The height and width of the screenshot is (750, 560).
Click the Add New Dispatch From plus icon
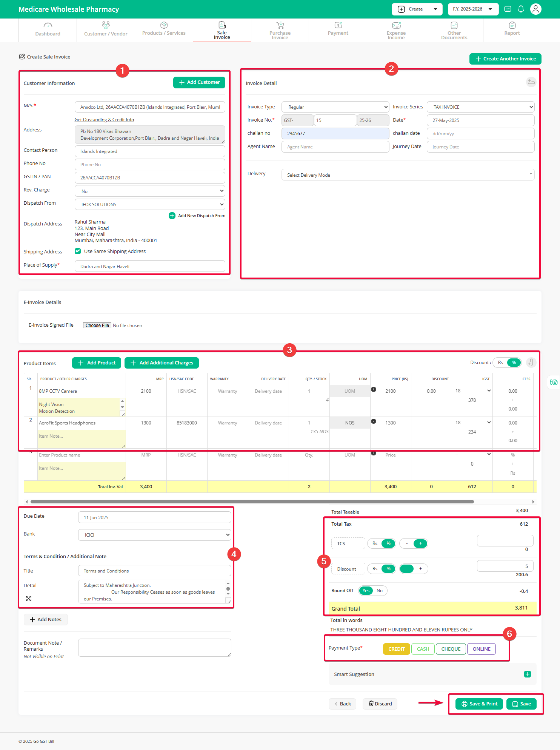[x=172, y=216]
